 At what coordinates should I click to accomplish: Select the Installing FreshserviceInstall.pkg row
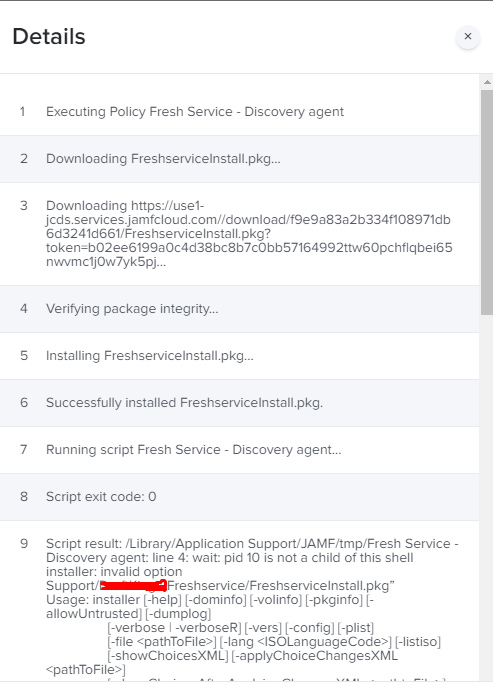click(x=240, y=356)
